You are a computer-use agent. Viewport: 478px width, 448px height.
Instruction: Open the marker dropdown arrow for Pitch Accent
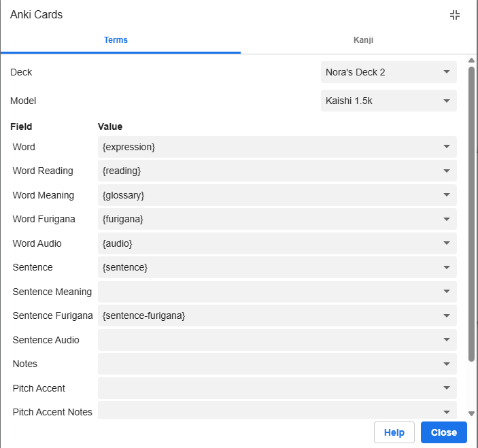coord(447,388)
